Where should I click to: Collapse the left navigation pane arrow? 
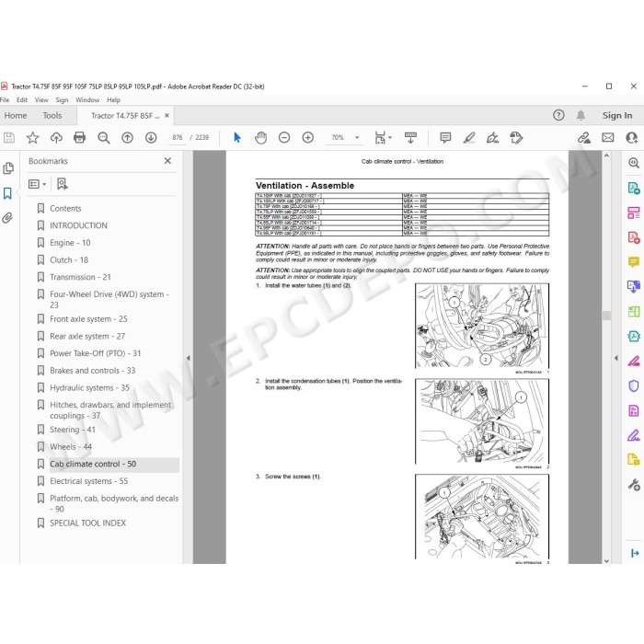188,358
